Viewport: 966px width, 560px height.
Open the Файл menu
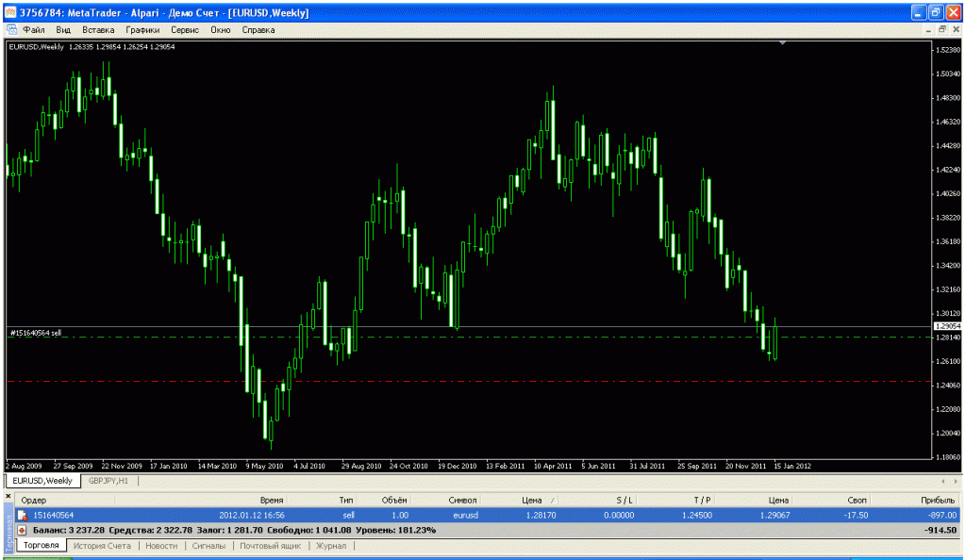(x=34, y=30)
